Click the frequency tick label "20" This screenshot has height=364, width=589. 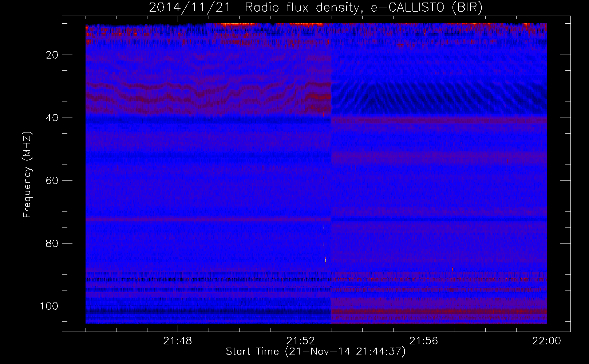point(52,55)
